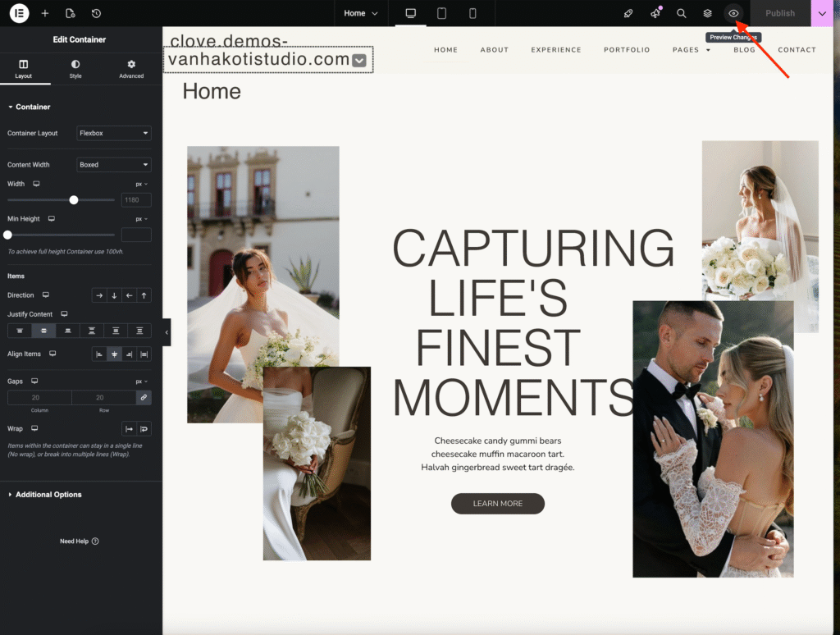
Task: Open the What's New megaphone icon
Action: [x=655, y=13]
